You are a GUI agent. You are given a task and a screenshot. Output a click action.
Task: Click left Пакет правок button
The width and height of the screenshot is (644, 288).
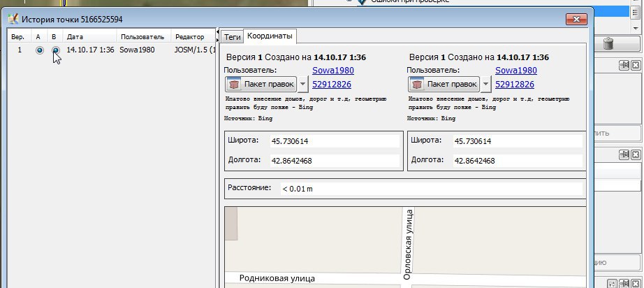coord(260,85)
